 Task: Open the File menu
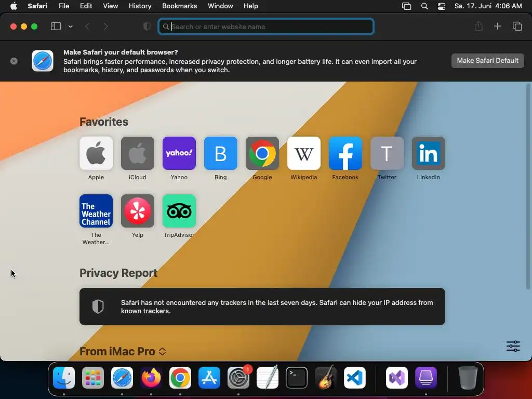click(63, 6)
